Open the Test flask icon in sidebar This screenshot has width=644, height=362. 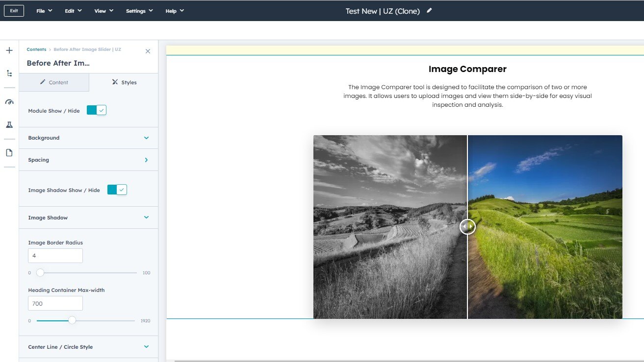9,125
